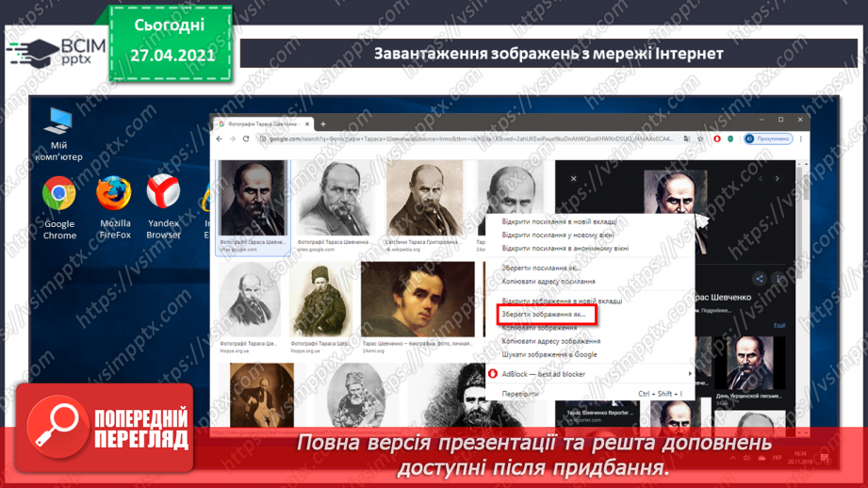Image resolution: width=868 pixels, height=488 pixels.
Task: Click the browser forward arrow
Action: point(233,138)
